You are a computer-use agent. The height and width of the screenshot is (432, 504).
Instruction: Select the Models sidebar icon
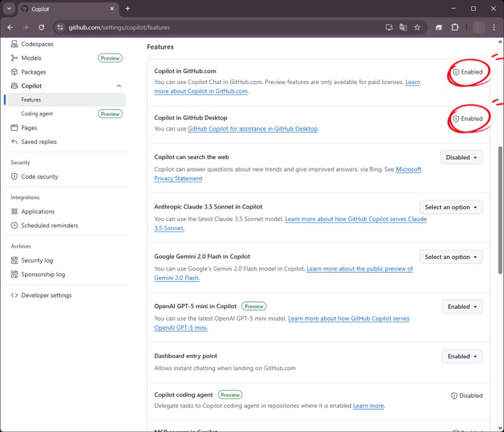tap(14, 57)
